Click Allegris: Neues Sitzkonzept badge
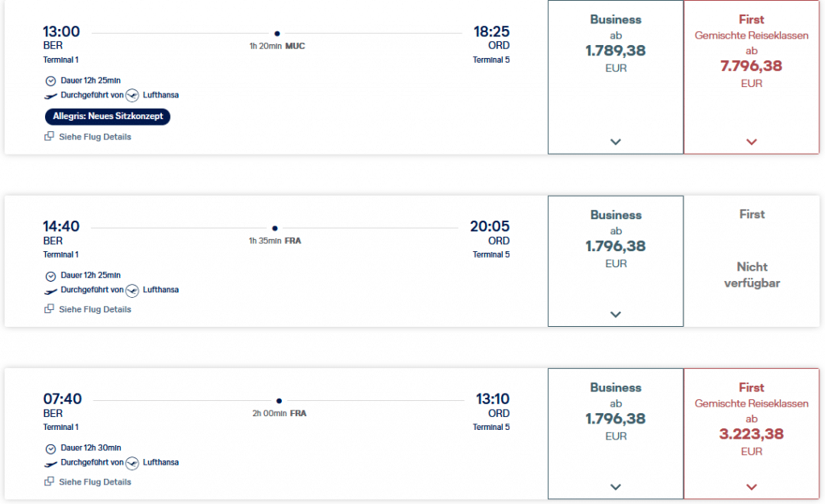This screenshot has height=504, width=825. (108, 117)
